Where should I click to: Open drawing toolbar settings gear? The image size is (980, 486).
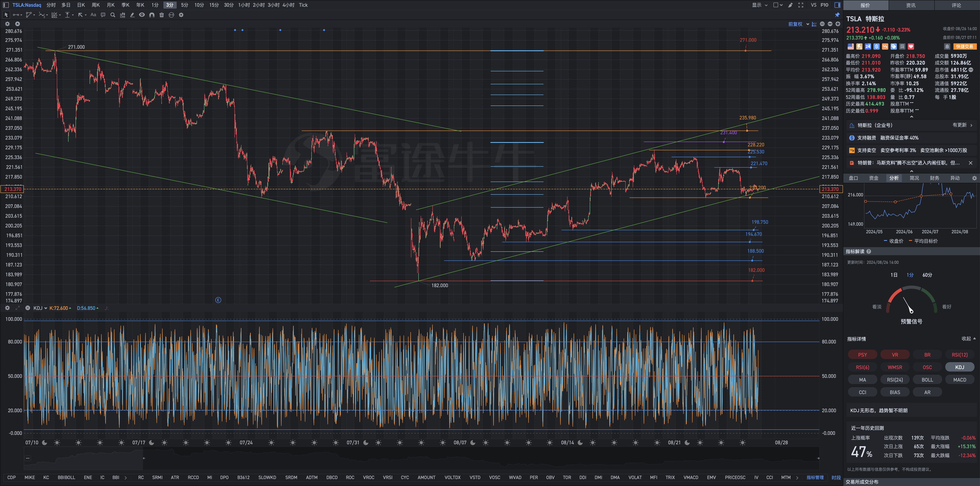click(x=181, y=15)
